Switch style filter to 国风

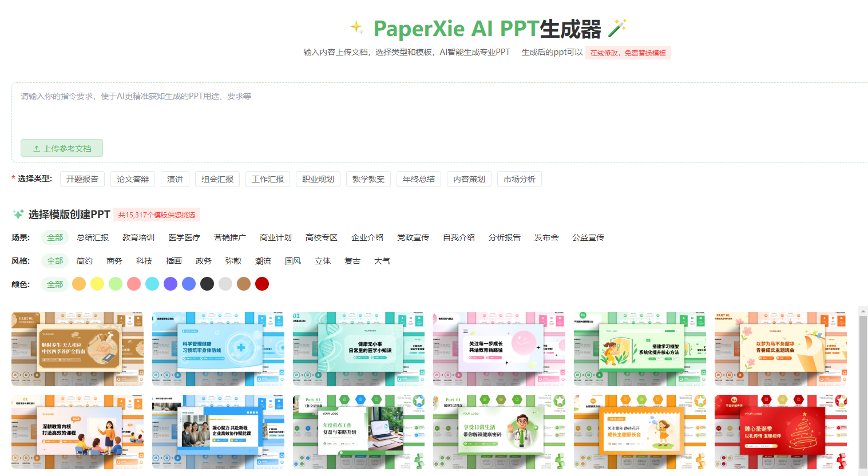tap(292, 261)
